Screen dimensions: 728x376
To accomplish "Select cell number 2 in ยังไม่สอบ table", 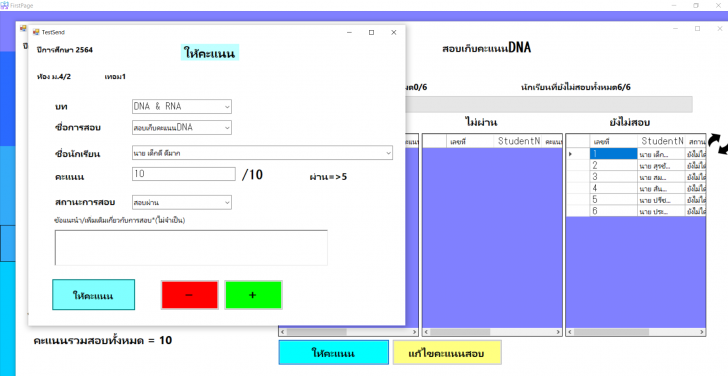I will click(x=613, y=165).
